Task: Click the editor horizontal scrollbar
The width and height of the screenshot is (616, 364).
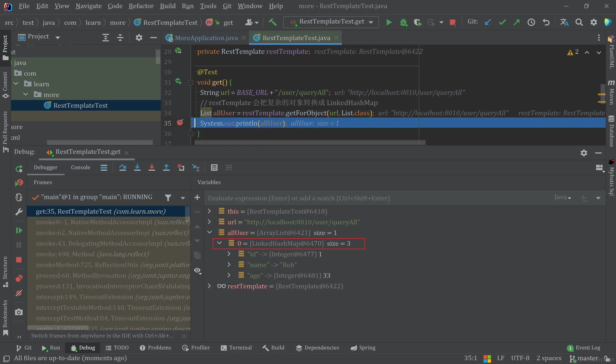Action: [310, 142]
